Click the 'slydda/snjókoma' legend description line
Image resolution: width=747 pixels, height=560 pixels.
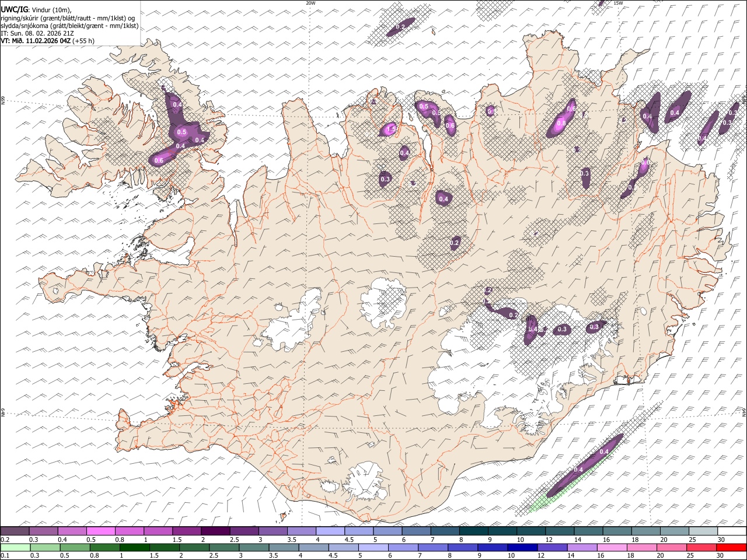pyautogui.click(x=69, y=26)
